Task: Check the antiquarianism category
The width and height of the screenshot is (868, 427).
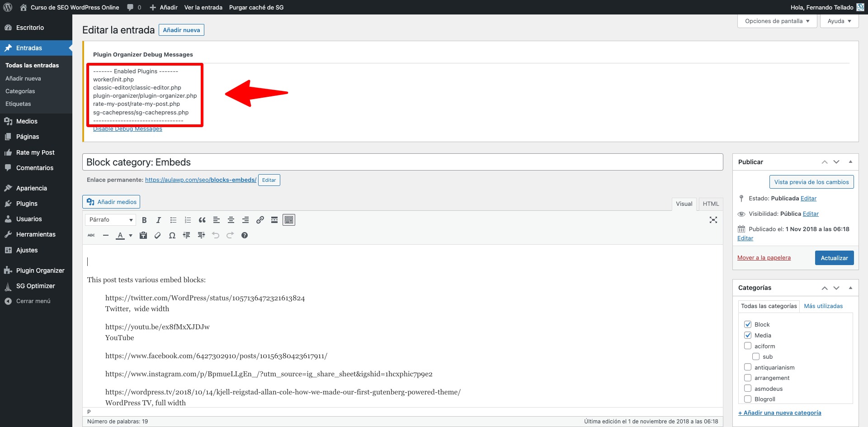Action: 748,367
